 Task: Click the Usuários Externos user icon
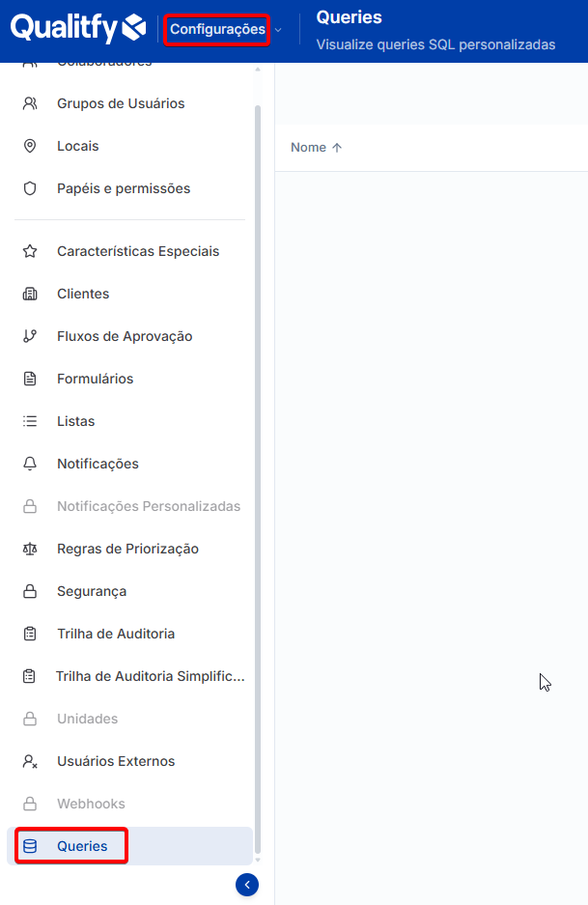pos(30,761)
